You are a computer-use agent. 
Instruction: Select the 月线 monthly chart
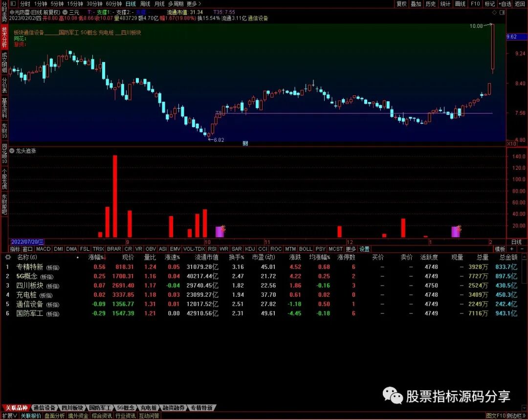159,4
